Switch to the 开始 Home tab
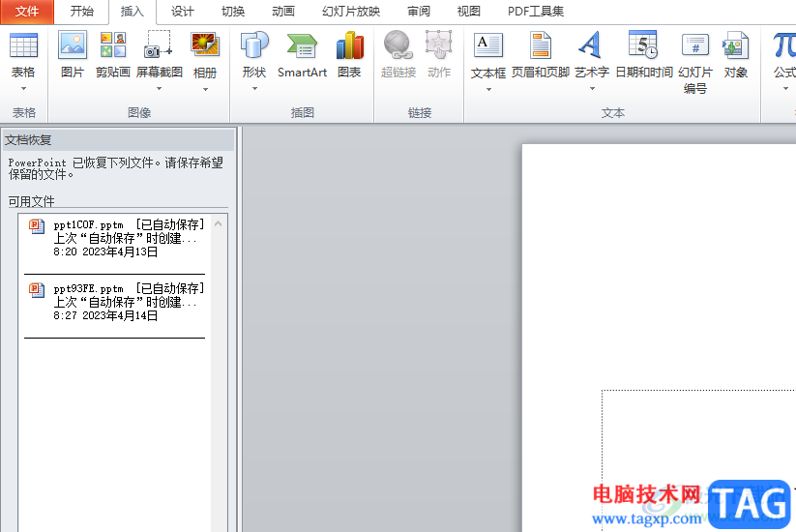 tap(82, 12)
